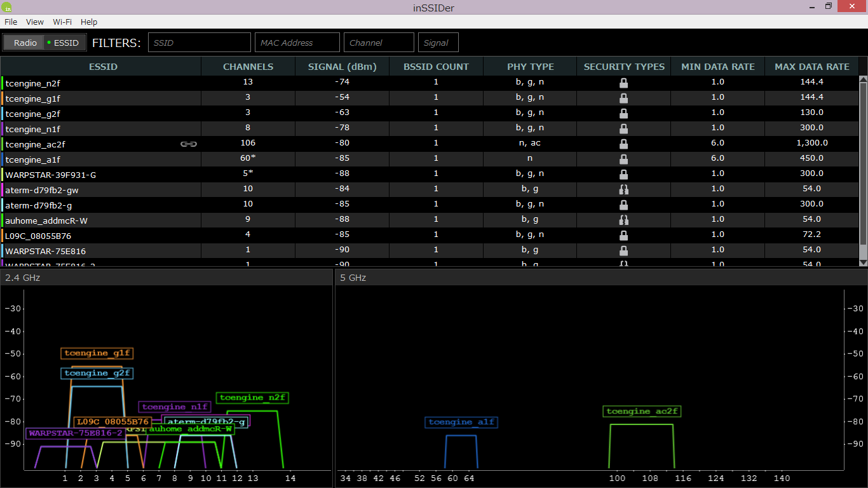Sort by SECURITY TYPES column header
Image resolution: width=868 pixels, height=488 pixels.
point(624,66)
